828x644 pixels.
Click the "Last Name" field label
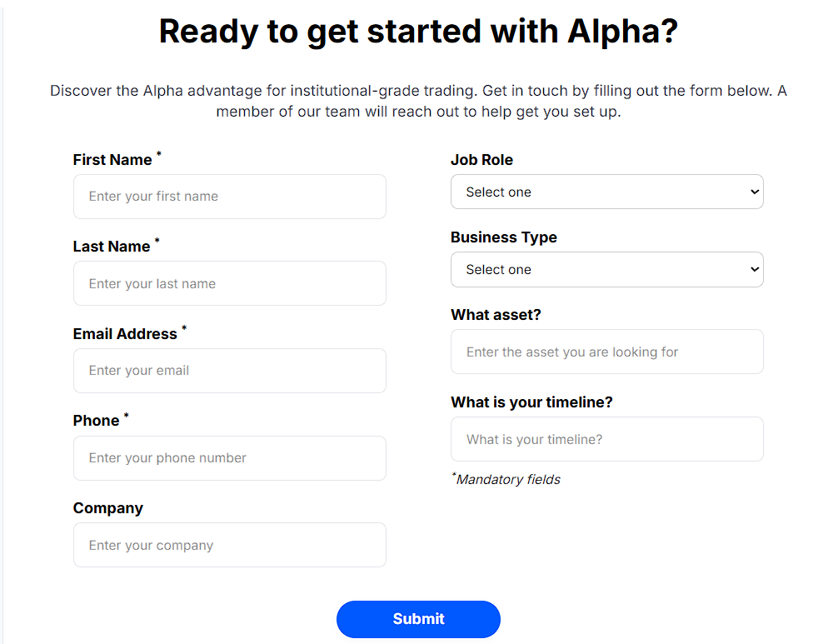point(112,247)
